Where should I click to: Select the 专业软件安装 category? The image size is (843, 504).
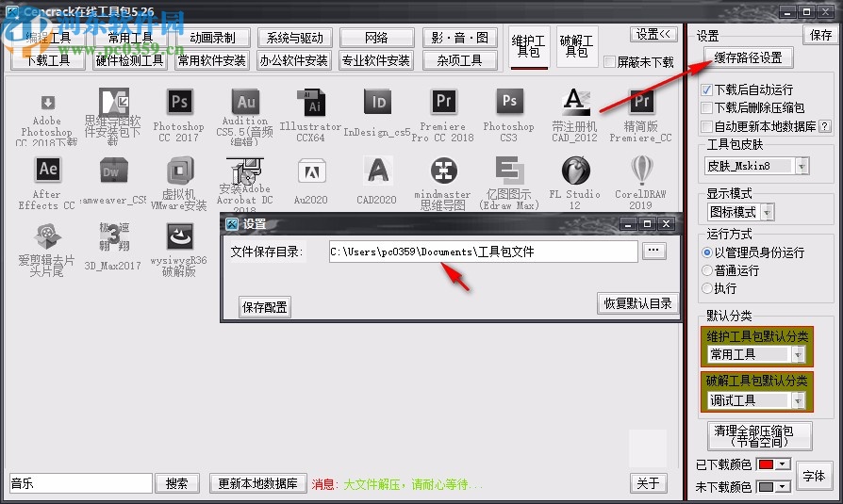tap(376, 60)
